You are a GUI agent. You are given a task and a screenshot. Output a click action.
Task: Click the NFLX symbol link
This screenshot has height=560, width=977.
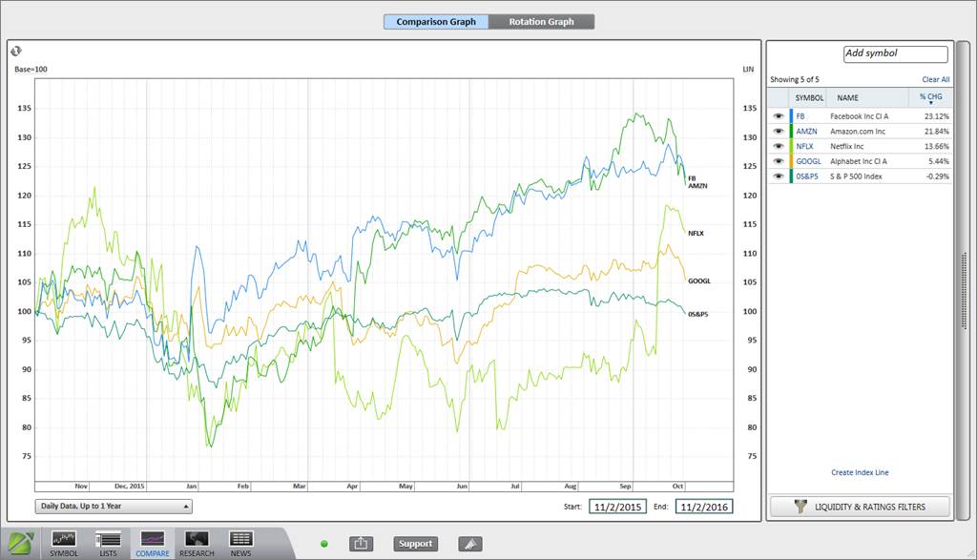pos(804,146)
